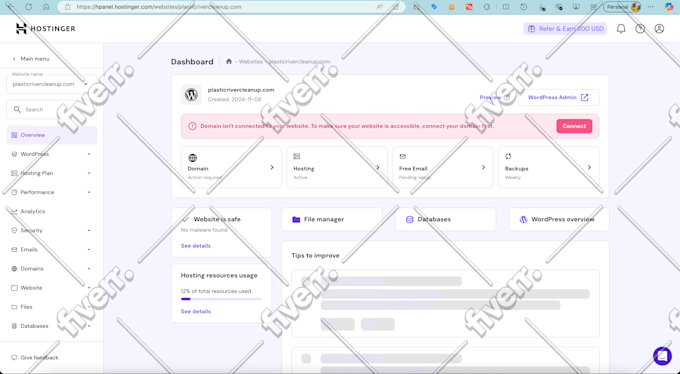The width and height of the screenshot is (680, 374).
Task: Return to Main menu
Action: tap(31, 59)
